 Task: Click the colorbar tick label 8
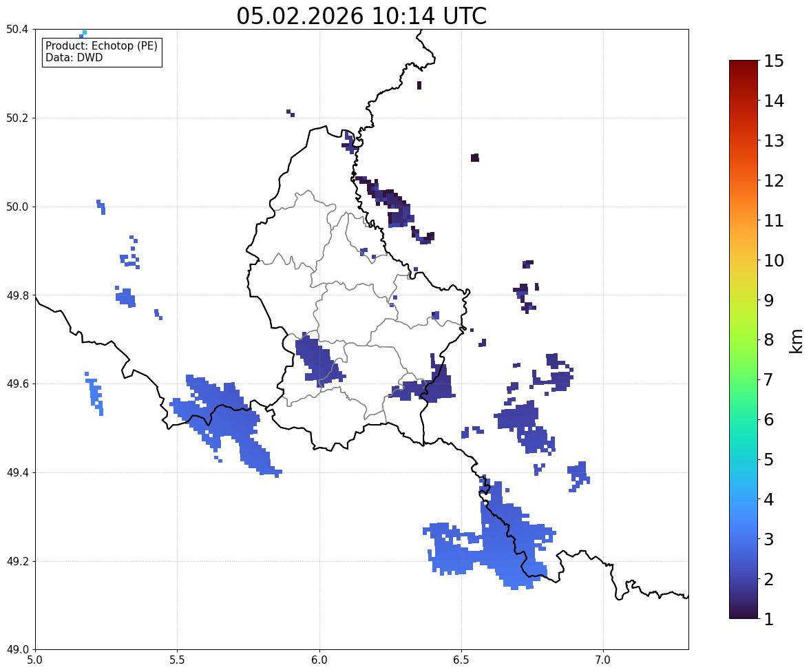769,340
